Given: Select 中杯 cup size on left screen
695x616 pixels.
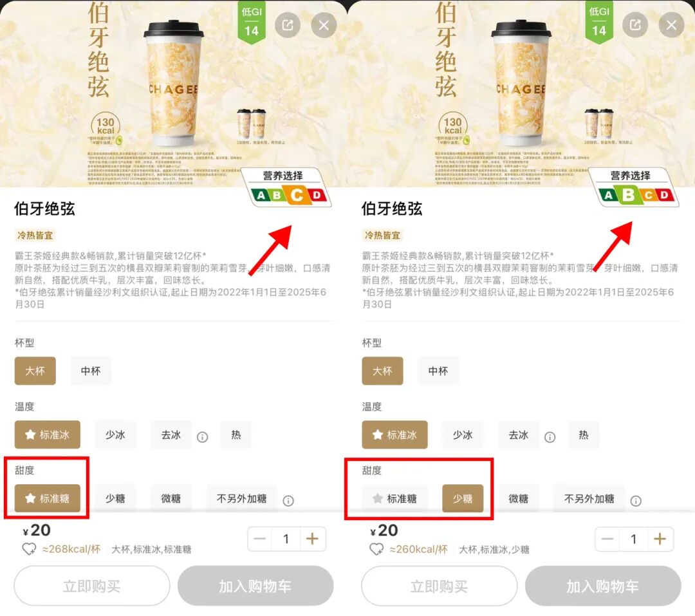Looking at the screenshot, I should coord(91,371).
